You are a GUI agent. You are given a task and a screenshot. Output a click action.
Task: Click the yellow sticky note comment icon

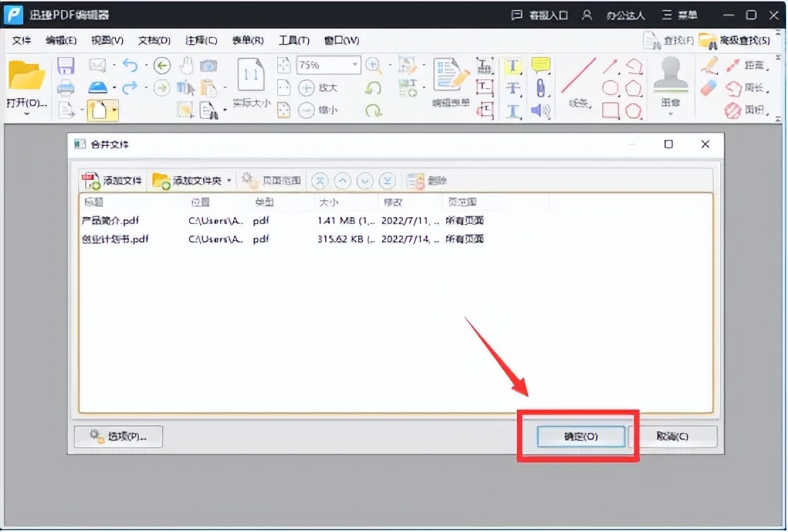click(541, 65)
